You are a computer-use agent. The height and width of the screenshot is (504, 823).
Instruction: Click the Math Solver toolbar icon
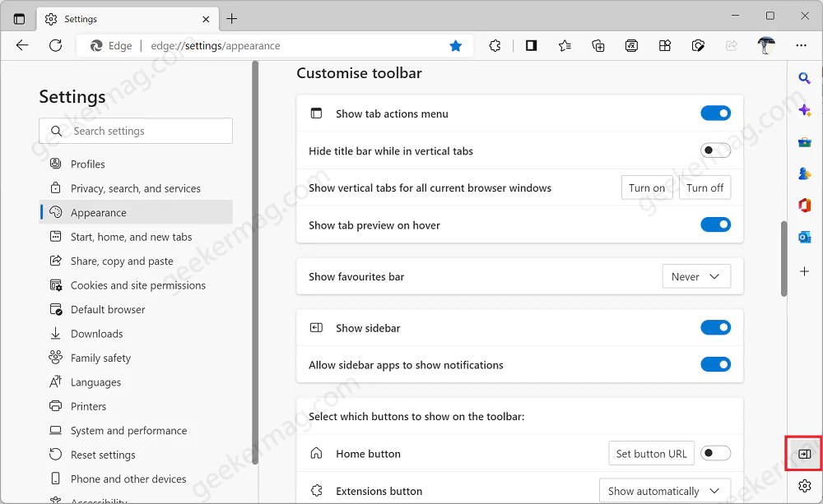631,46
